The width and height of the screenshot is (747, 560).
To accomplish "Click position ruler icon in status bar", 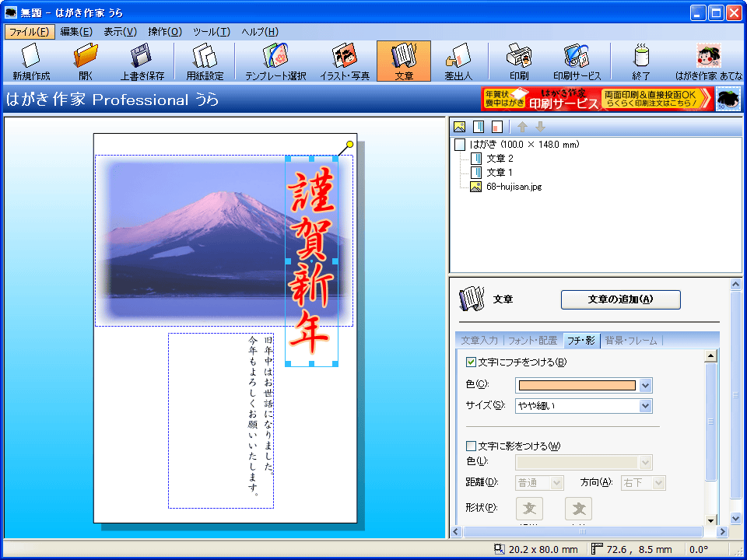I will pos(597,549).
